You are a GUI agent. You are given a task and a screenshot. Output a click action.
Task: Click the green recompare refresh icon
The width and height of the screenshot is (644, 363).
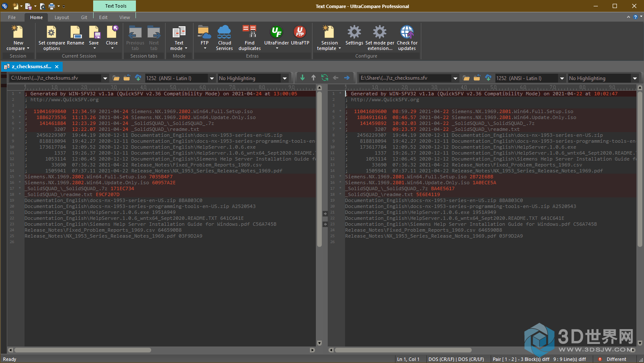(325, 78)
